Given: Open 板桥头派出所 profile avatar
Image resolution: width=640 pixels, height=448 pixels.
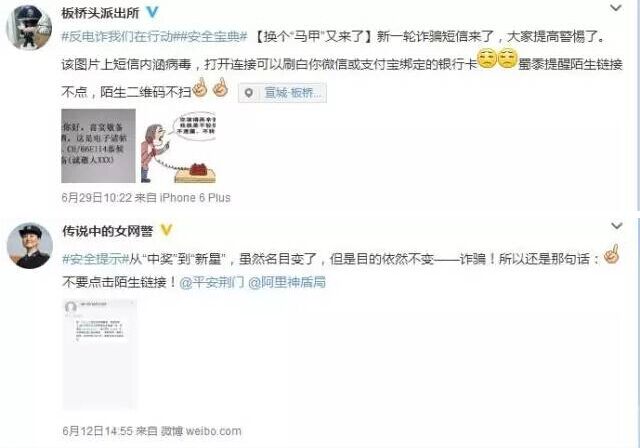Looking at the screenshot, I should pyautogui.click(x=29, y=28).
